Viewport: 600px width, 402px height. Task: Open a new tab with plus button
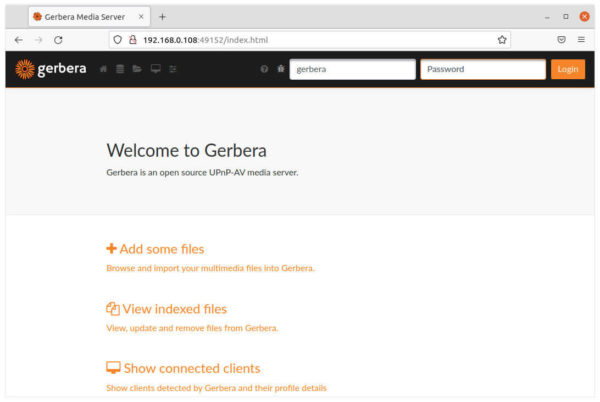click(x=162, y=17)
